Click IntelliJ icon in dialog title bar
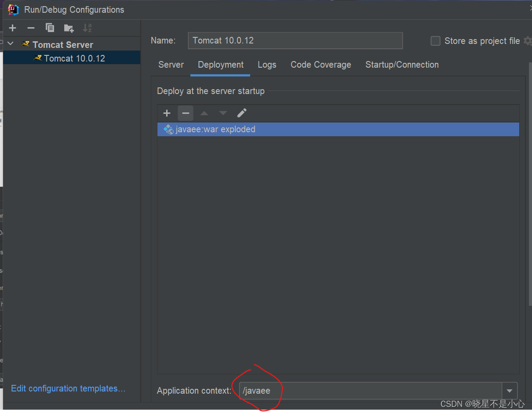532x413 pixels. pyautogui.click(x=14, y=10)
